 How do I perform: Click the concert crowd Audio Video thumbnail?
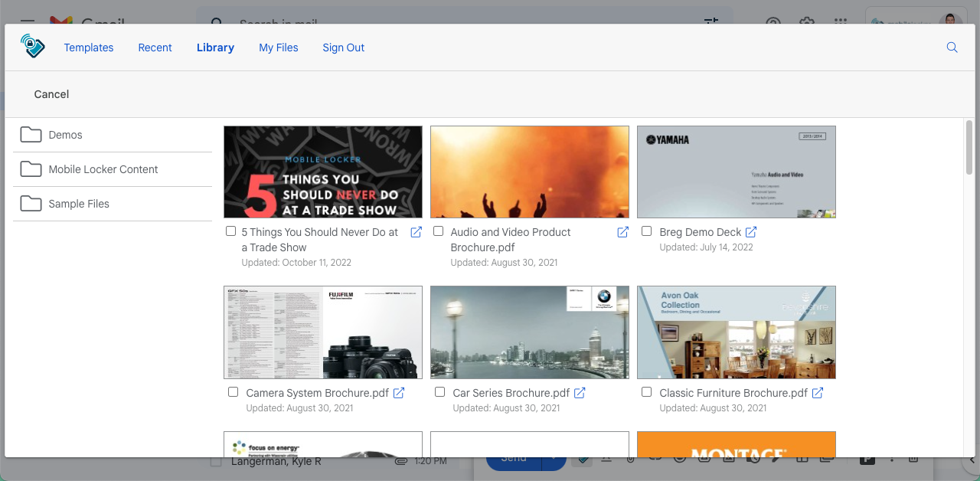[x=530, y=172]
